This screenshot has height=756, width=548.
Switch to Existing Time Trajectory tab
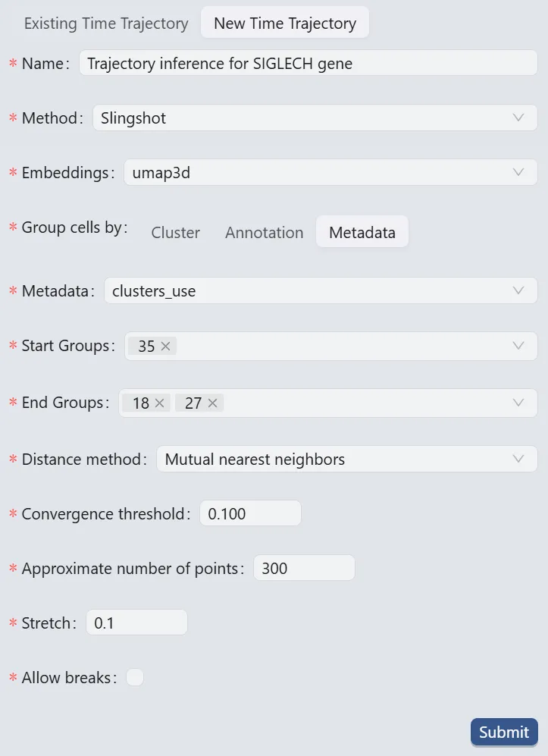[x=106, y=24]
